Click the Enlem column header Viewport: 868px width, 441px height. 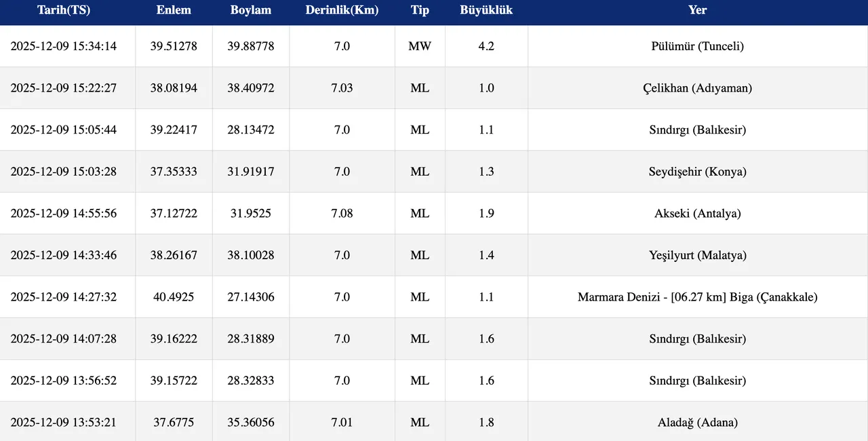[174, 10]
